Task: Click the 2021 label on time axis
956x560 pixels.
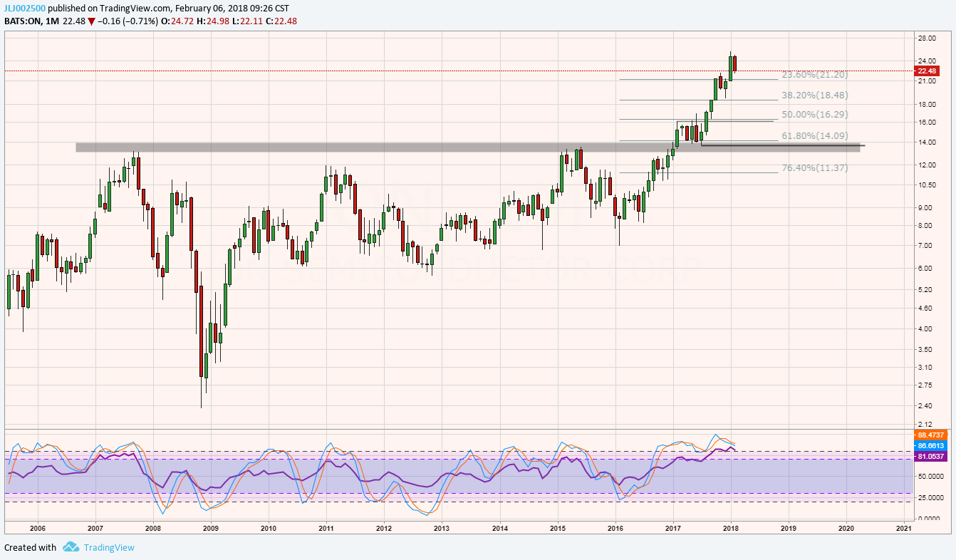Action: click(x=903, y=529)
